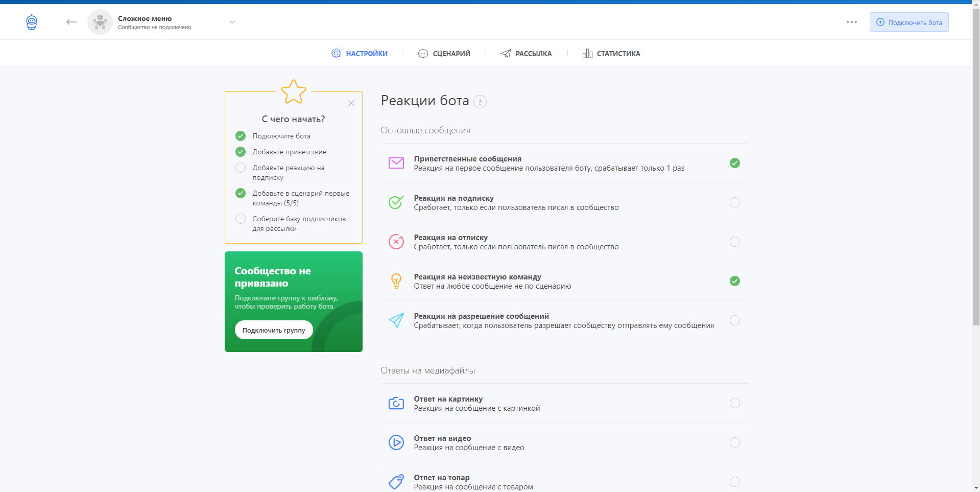Click Соберите базу подписчиков для рассылки item
Image resolution: width=980 pixels, height=492 pixels.
point(299,224)
